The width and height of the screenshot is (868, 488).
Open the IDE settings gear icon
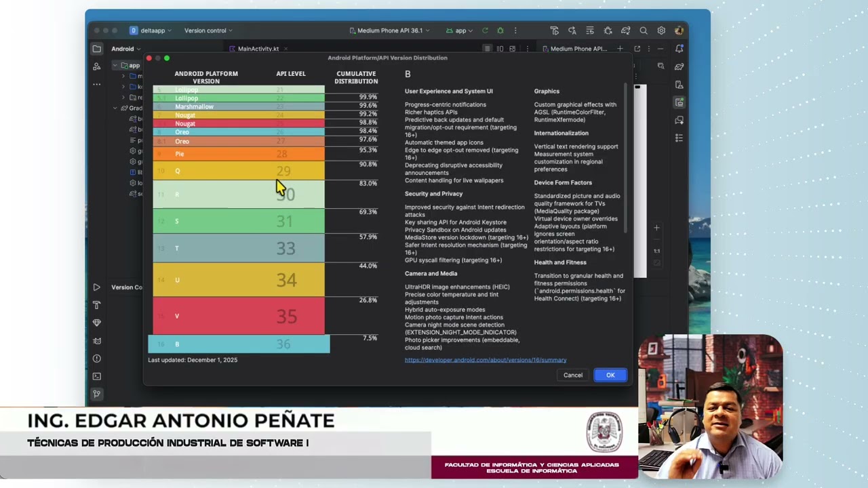661,30
